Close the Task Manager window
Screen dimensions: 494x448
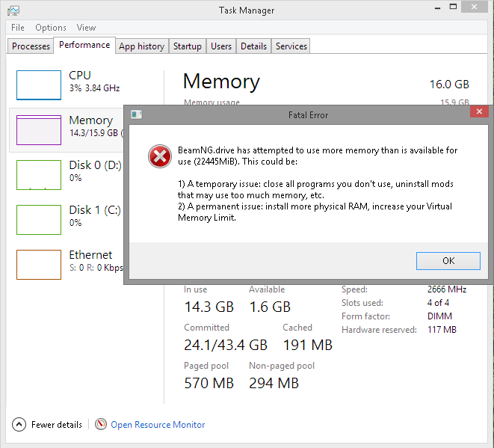(474, 7)
